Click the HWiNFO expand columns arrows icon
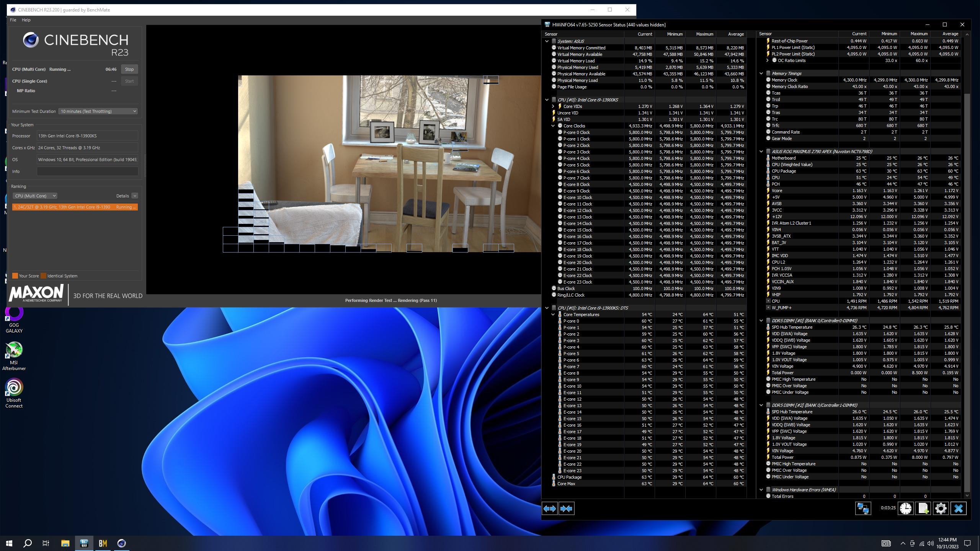 (550, 509)
